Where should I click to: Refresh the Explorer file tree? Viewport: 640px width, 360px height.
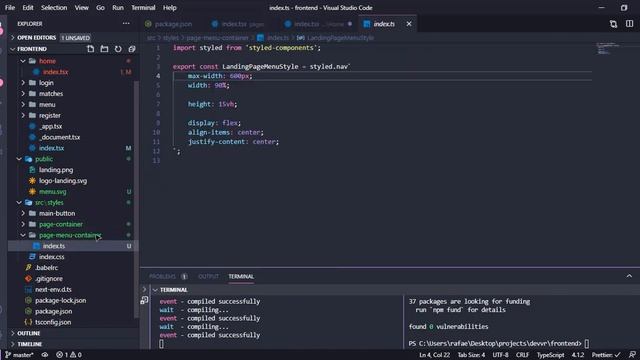point(118,49)
